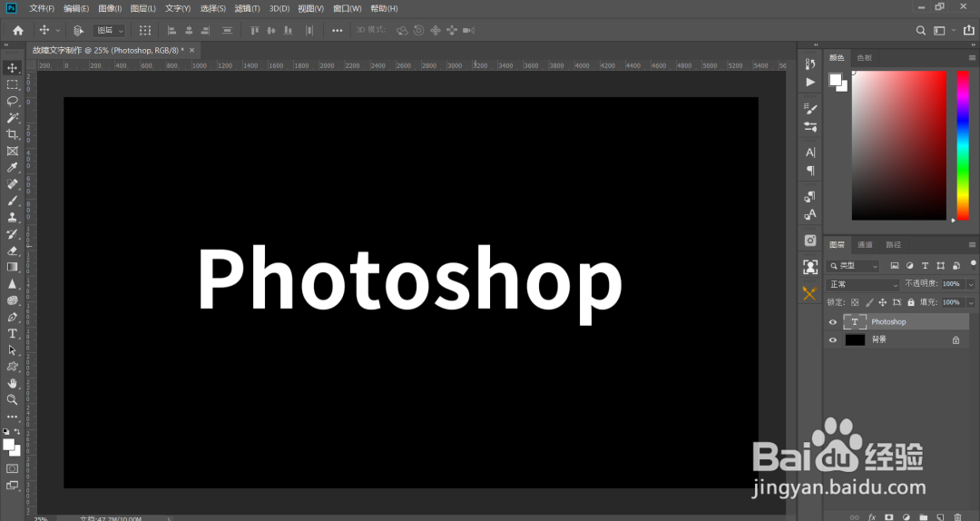Switch to the 色板 tab
The image size is (980, 521).
click(x=865, y=57)
